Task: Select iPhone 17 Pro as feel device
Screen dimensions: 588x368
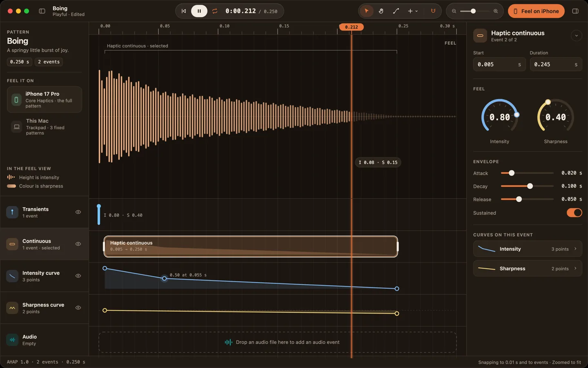Action: tap(45, 99)
